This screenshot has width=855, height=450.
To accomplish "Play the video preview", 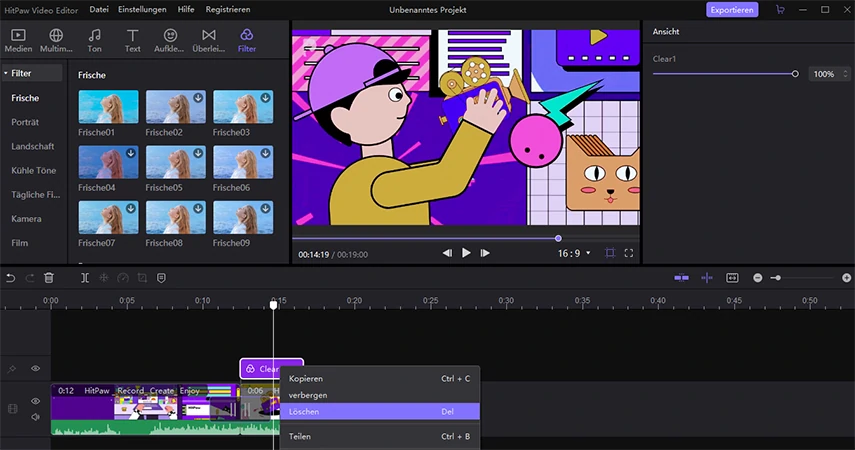I will pyautogui.click(x=466, y=253).
